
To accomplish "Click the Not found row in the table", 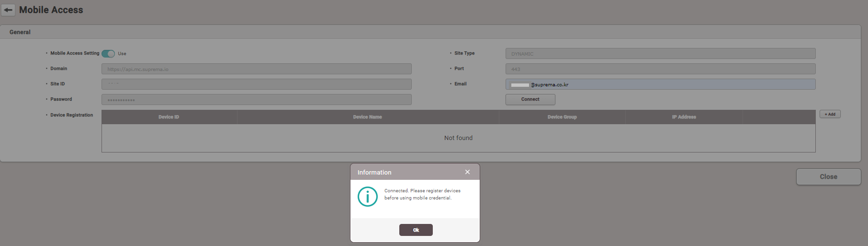I will pyautogui.click(x=458, y=138).
